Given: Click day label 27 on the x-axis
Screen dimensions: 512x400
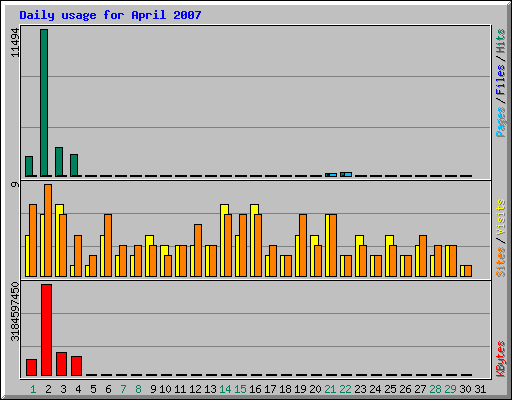Looking at the screenshot, I should click(420, 389).
